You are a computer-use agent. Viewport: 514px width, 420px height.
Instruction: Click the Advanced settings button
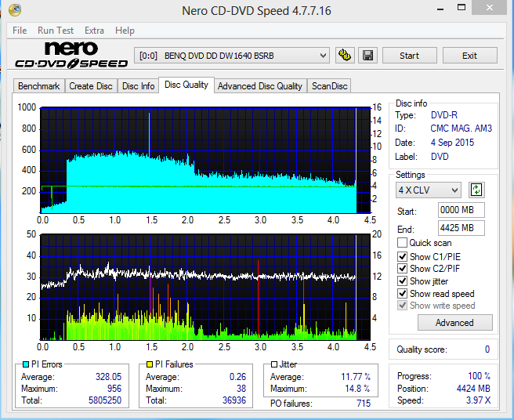click(454, 323)
